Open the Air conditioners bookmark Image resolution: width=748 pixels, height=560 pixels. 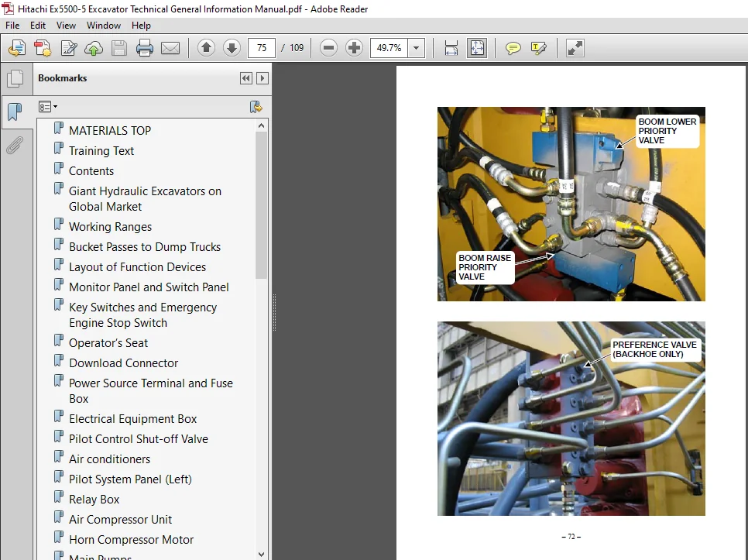click(x=109, y=459)
